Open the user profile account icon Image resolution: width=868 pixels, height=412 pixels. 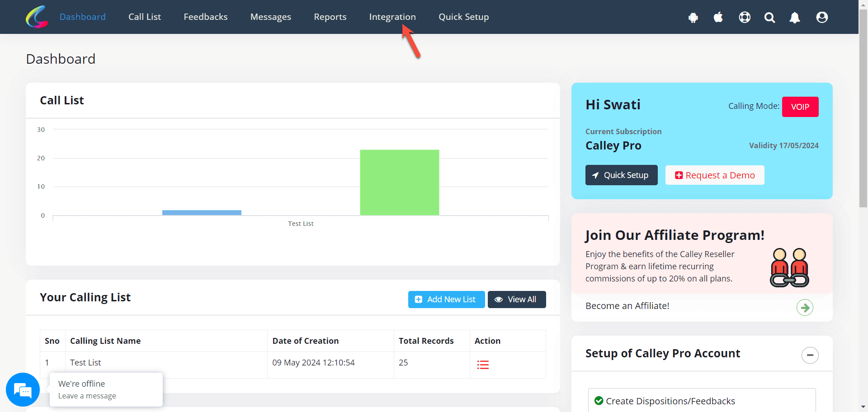coord(821,17)
